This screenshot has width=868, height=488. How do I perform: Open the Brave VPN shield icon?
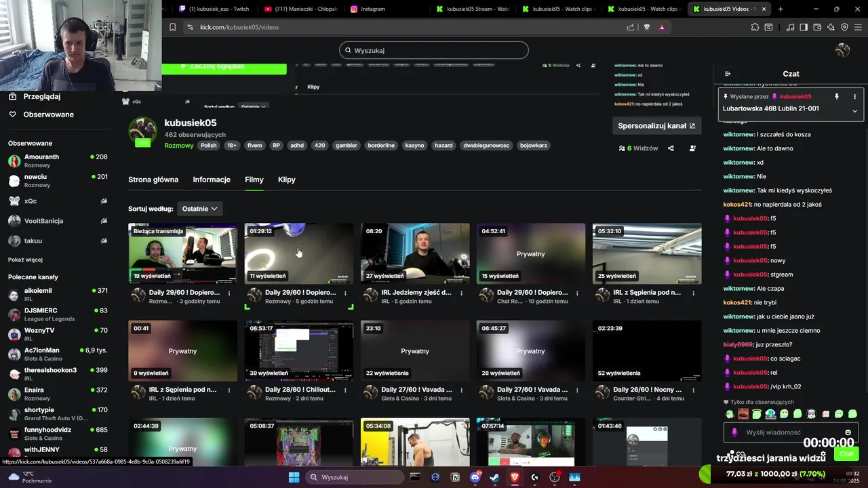click(x=844, y=27)
